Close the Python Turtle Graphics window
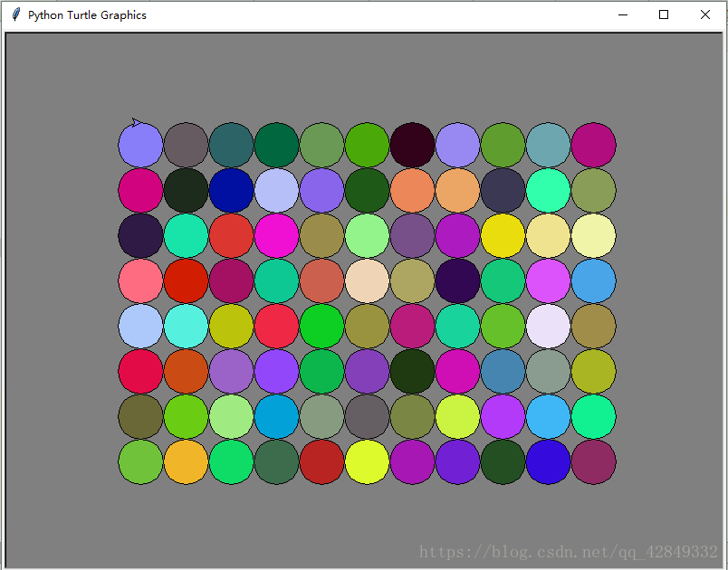 click(705, 14)
